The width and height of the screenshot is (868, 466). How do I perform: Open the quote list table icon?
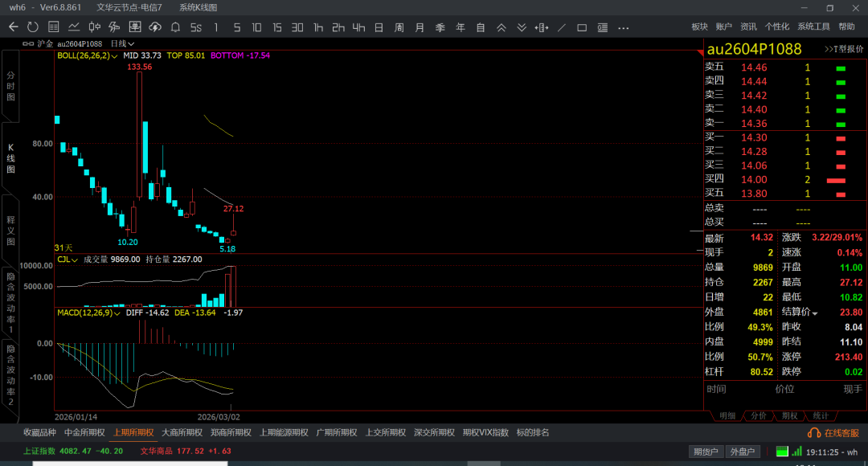pyautogui.click(x=54, y=27)
